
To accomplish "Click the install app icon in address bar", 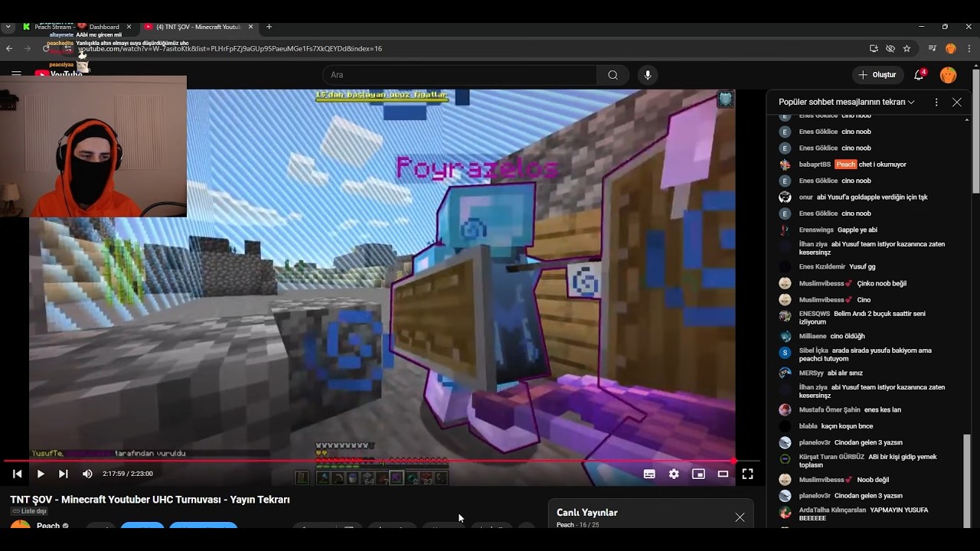I will tap(874, 48).
